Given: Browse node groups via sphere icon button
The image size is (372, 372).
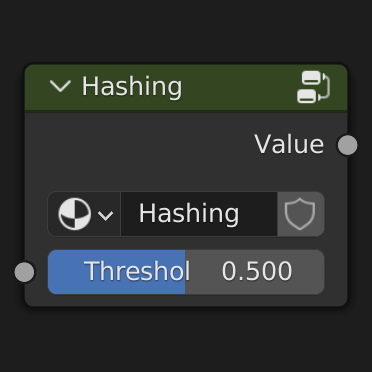Looking at the screenshot, I should click(84, 214).
